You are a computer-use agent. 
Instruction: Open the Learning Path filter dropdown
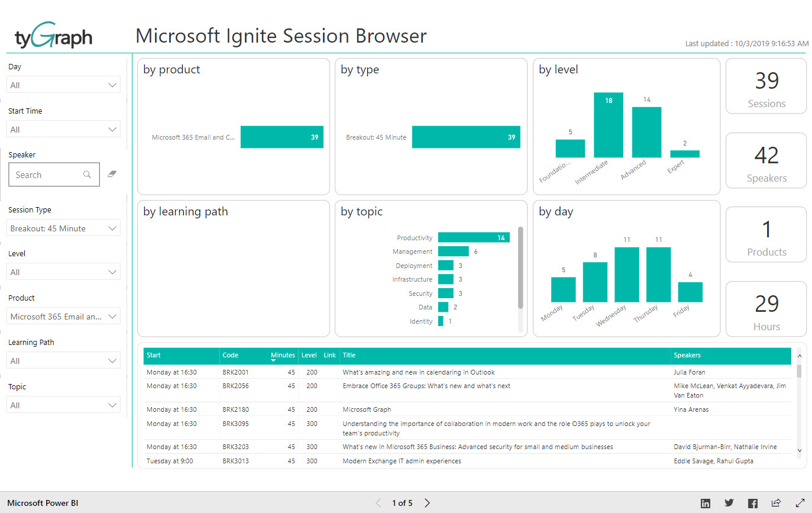pos(63,361)
